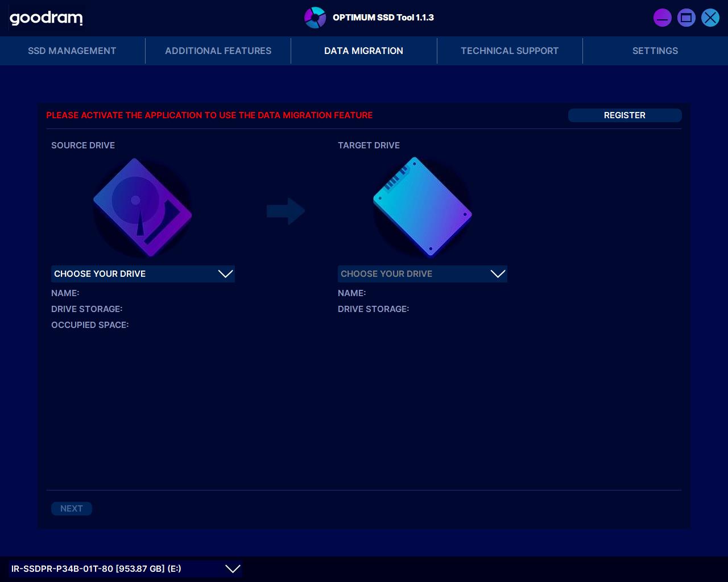The width and height of the screenshot is (728, 582).
Task: Expand the target drive Choose Your Drive dropdown
Action: tap(422, 274)
